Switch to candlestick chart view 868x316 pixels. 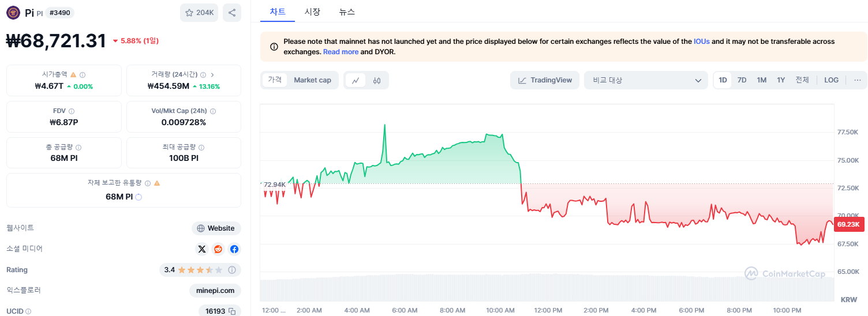coord(377,80)
